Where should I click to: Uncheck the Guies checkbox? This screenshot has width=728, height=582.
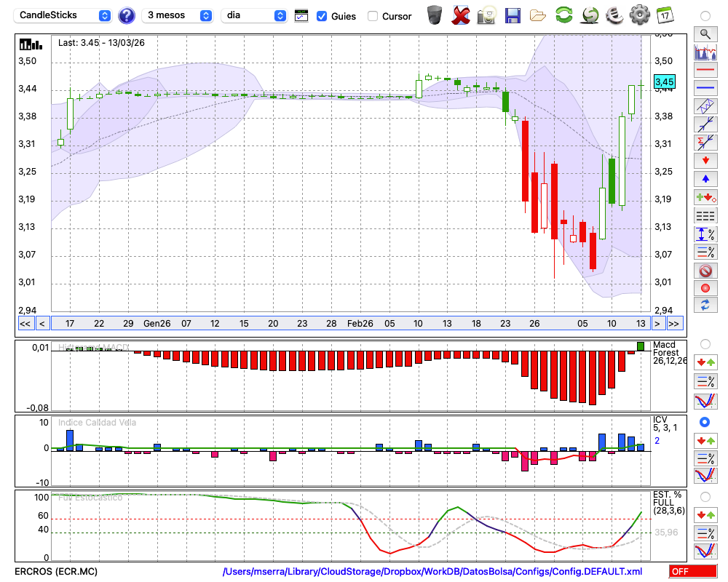322,16
